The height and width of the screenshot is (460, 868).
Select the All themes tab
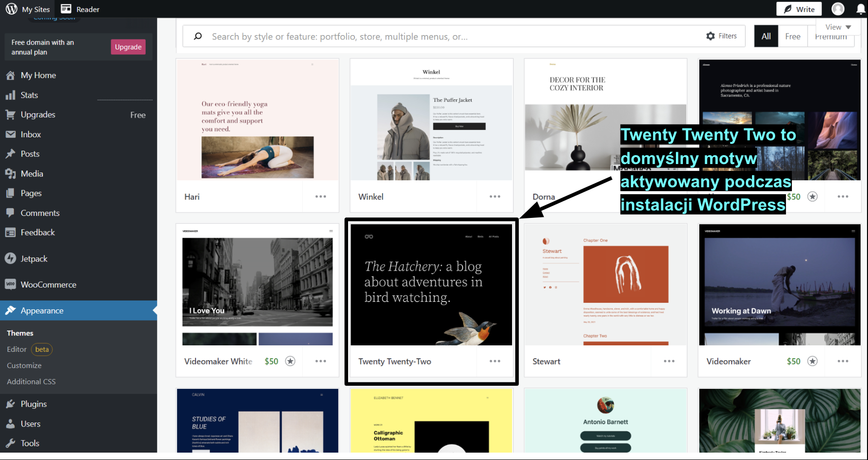point(766,36)
